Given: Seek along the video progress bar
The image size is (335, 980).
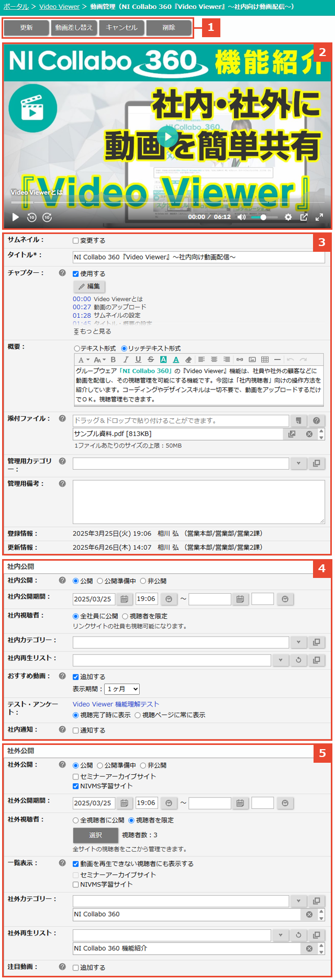Looking at the screenshot, I should [167, 203].
